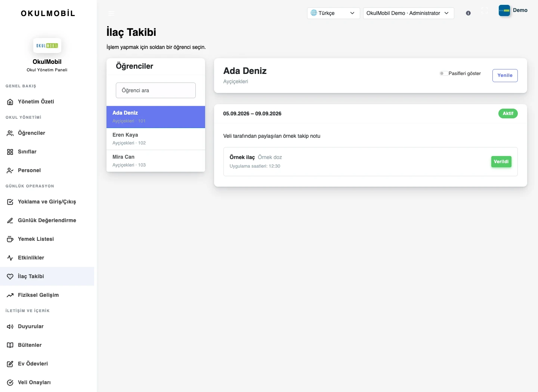Navigate to the Personel page
Screen dimensions: 538x392
[47, 170]
